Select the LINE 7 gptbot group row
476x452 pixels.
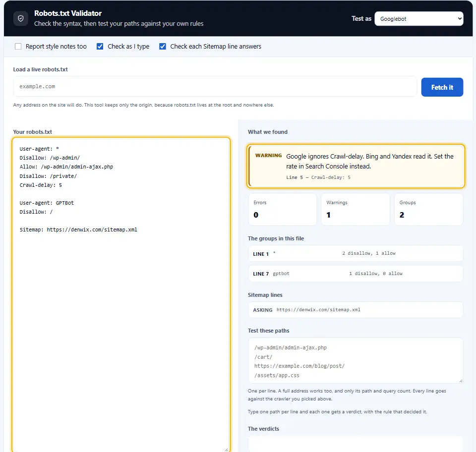356,274
